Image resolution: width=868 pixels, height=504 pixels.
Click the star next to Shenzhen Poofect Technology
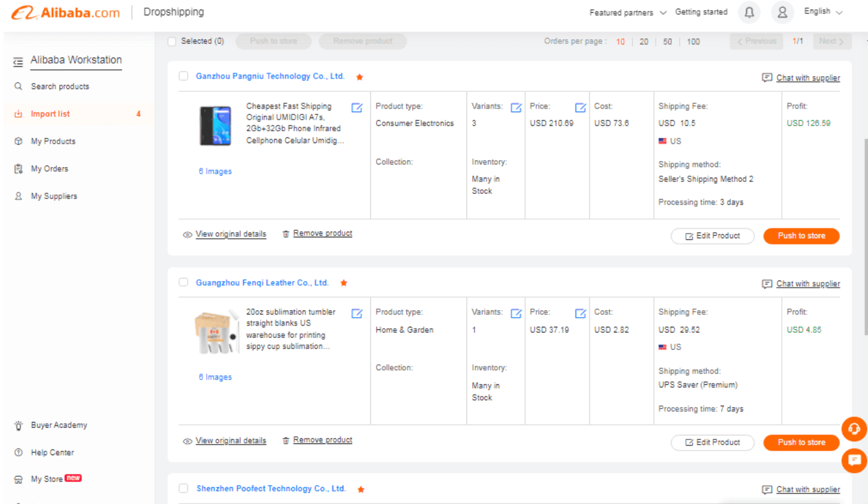point(361,489)
